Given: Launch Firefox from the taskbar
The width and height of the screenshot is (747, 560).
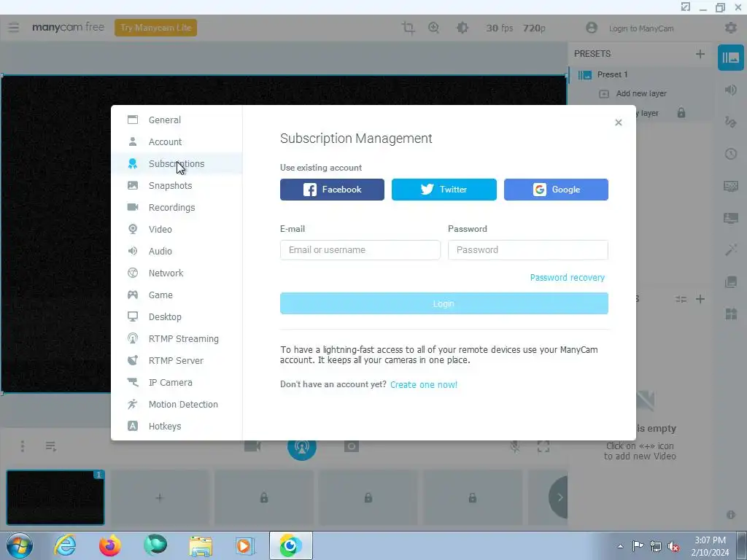Looking at the screenshot, I should pyautogui.click(x=110, y=545).
